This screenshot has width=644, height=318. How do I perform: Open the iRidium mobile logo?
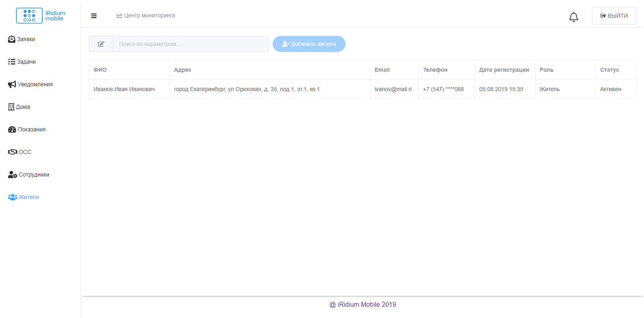[x=41, y=16]
